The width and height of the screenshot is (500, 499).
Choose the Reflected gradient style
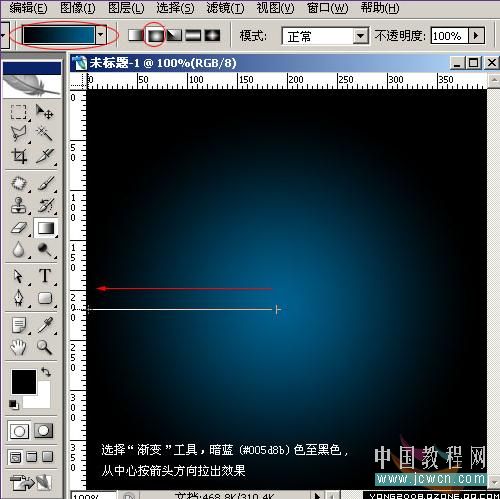pyautogui.click(x=193, y=35)
